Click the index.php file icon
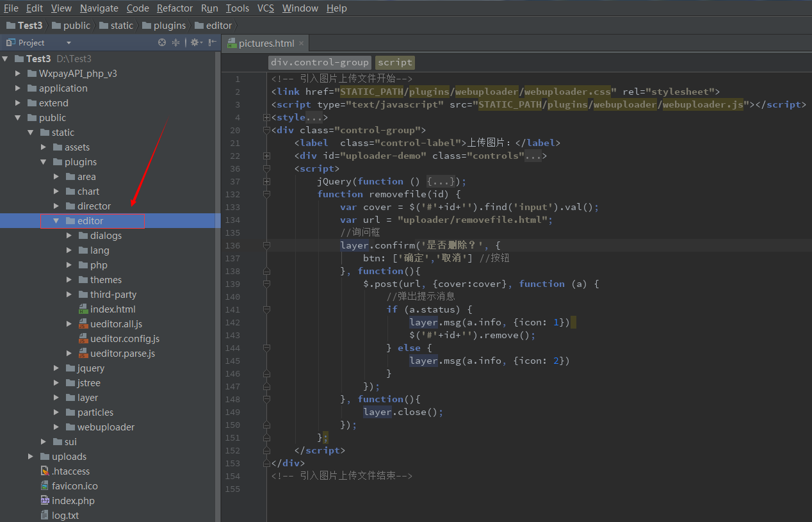Image resolution: width=812 pixels, height=522 pixels. tap(45, 501)
